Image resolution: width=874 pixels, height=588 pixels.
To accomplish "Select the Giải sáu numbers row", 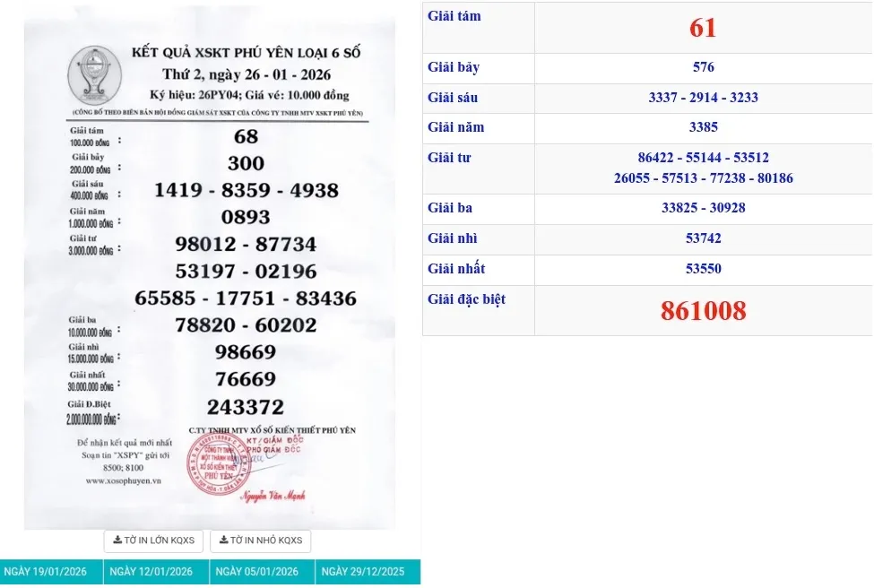I will 703,98.
